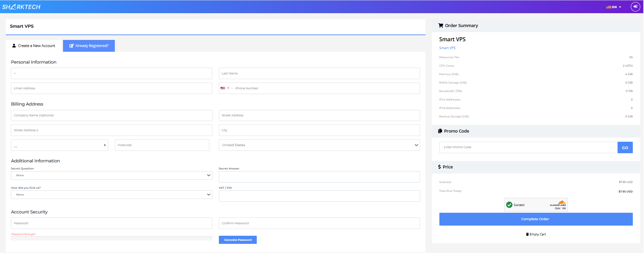Viewport: 644px width, 253px height.
Task: Click the "Personal Information" heading
Action: pyautogui.click(x=34, y=62)
